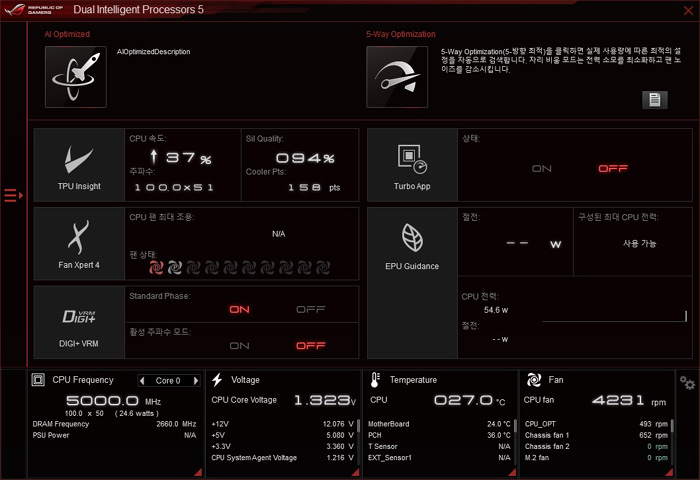Open the 5-Way Optimization report document icon
This screenshot has height=480, width=700.
click(654, 100)
